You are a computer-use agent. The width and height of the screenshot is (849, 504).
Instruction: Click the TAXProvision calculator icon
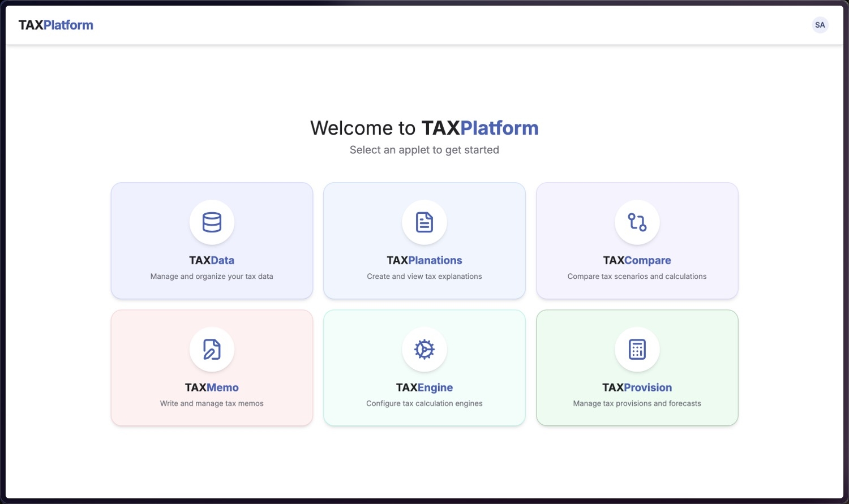pos(637,350)
